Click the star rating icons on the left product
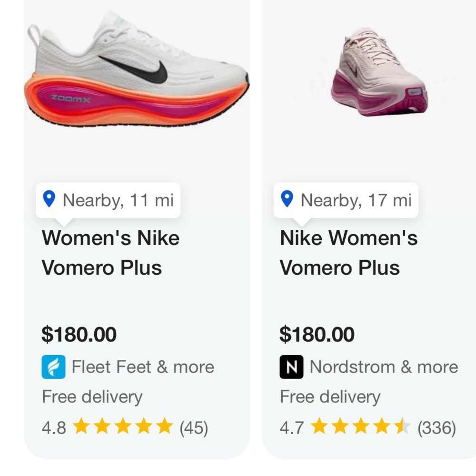 pos(124,427)
